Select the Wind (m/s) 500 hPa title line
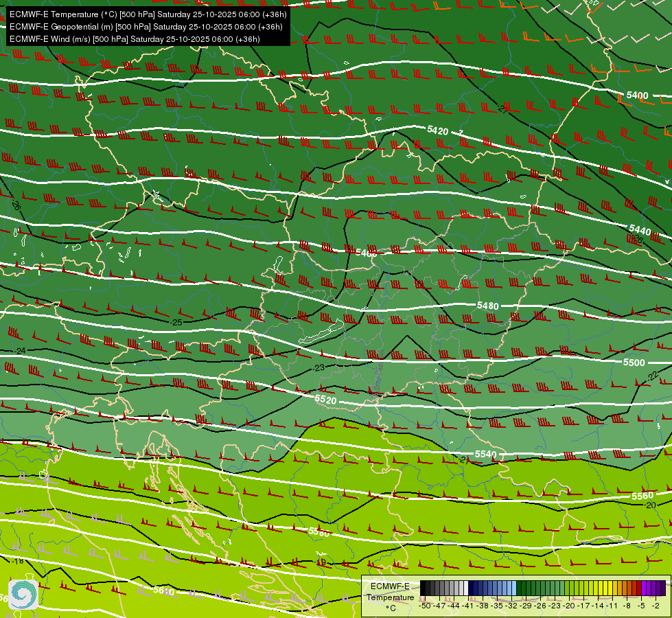The height and width of the screenshot is (618, 672). coord(135,39)
